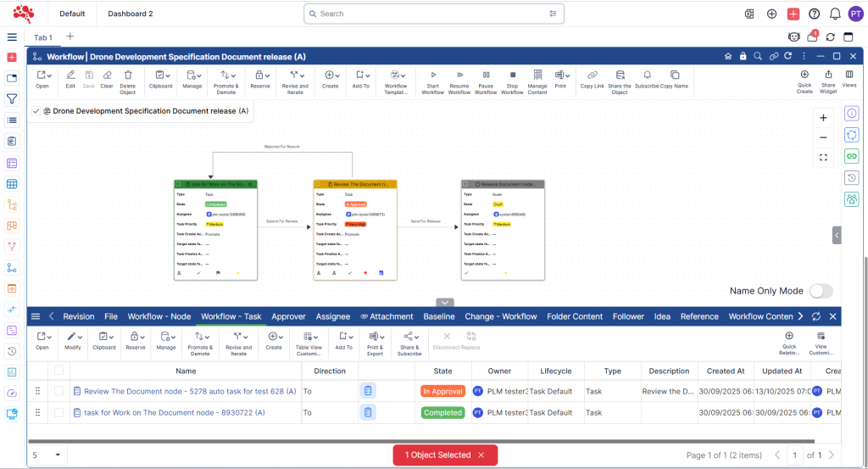
Task: Open page size dropdown showing 5
Action: click(x=47, y=455)
